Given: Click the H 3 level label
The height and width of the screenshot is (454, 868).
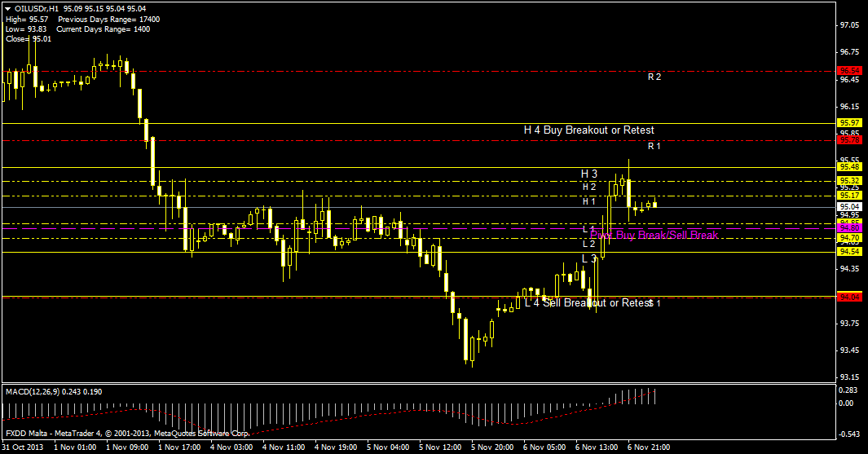Looking at the screenshot, I should coord(588,174).
